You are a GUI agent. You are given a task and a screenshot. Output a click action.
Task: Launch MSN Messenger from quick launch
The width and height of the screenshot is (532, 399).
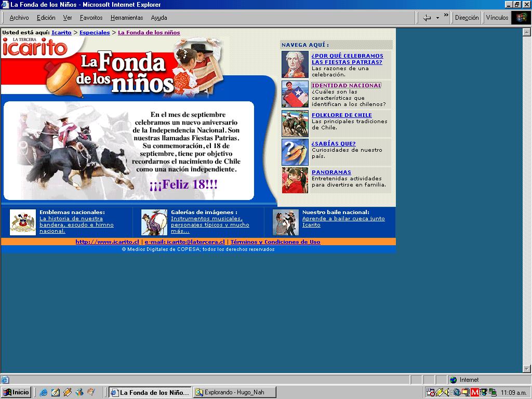pyautogui.click(x=79, y=393)
